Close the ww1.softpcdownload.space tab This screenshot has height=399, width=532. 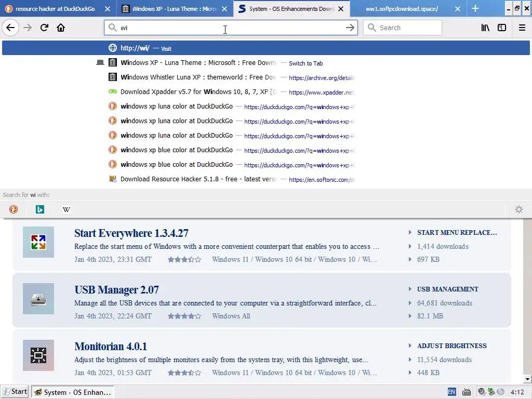[458, 9]
